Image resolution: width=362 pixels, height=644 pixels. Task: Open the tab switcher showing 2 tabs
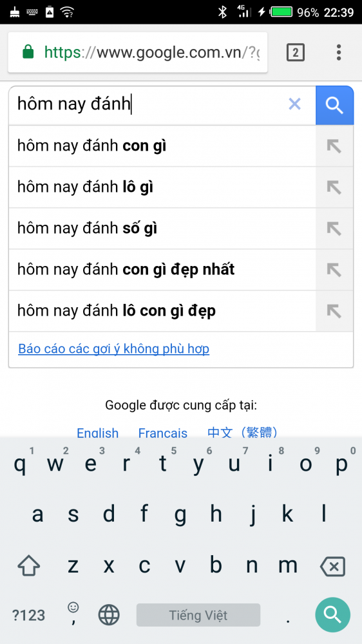[x=296, y=53]
